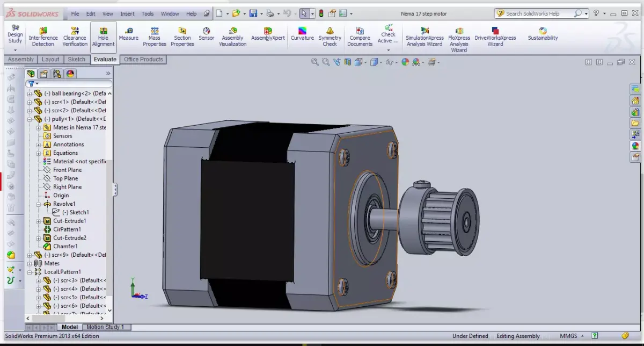Switch to Motion Study 1 tab
The width and height of the screenshot is (644, 346).
tap(106, 327)
